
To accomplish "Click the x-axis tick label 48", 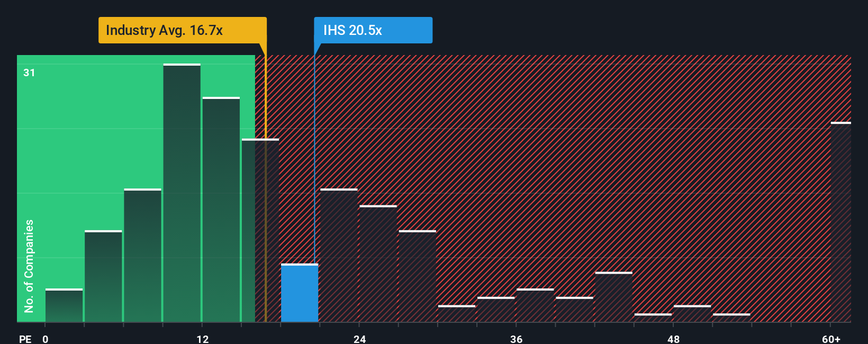I will [x=674, y=339].
